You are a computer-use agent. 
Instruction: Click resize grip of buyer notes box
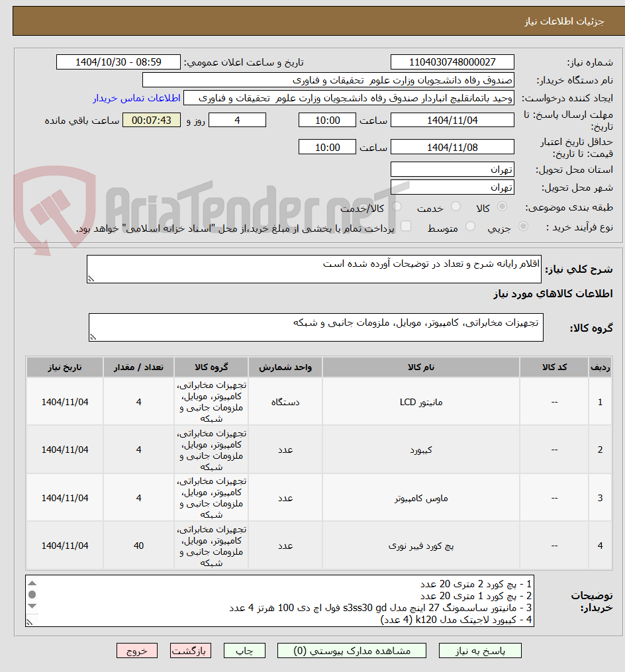pos(30,622)
